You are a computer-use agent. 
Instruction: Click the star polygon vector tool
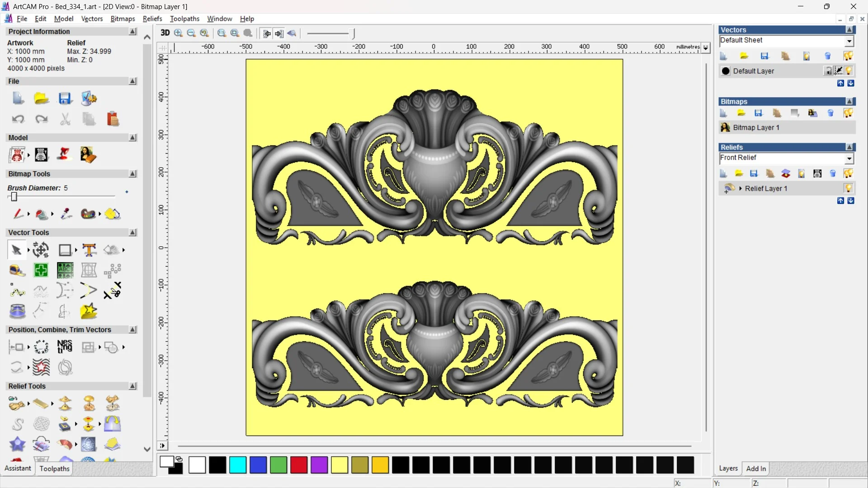(x=89, y=311)
